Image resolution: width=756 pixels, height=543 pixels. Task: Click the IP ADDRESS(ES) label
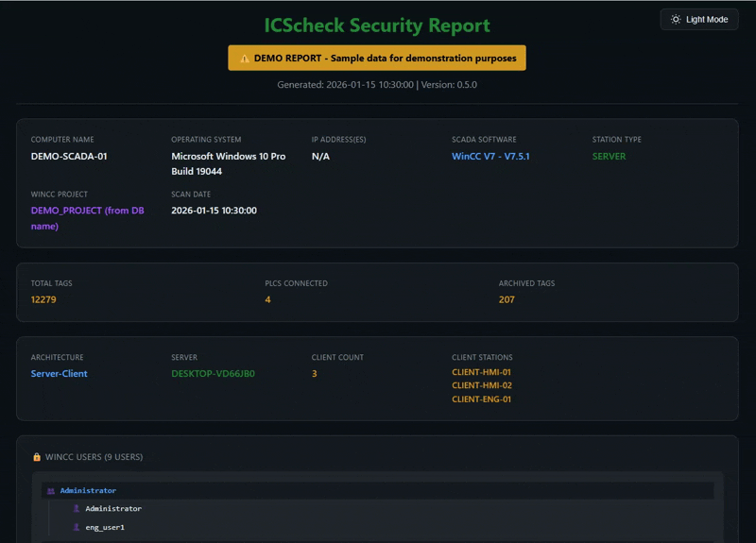(x=338, y=139)
